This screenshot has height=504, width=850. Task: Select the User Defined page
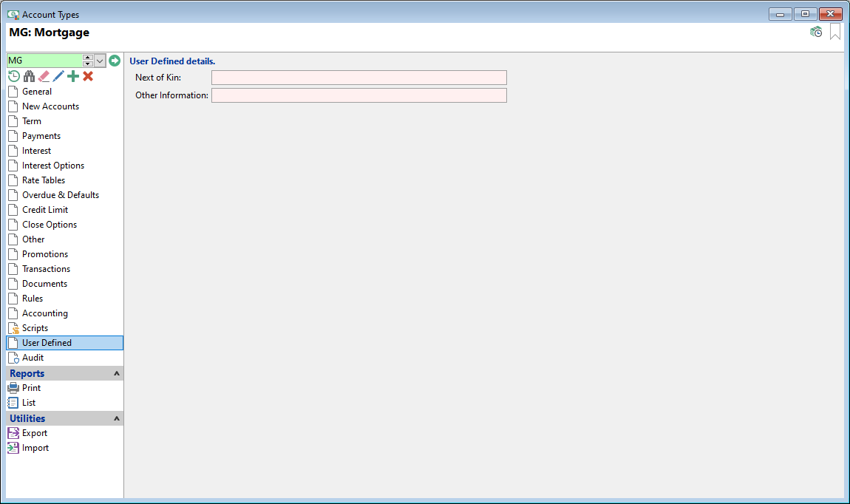pyautogui.click(x=64, y=343)
